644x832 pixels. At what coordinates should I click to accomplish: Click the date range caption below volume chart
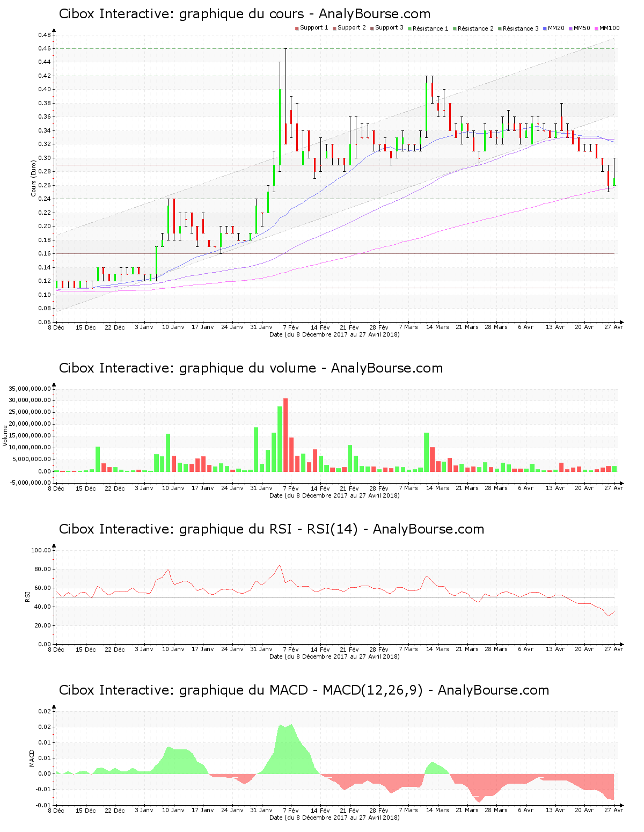(x=334, y=495)
